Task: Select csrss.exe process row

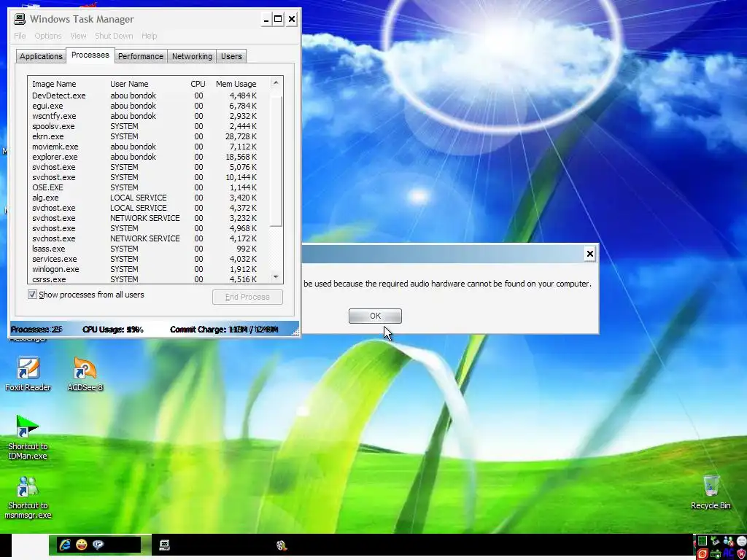Action: click(x=149, y=279)
